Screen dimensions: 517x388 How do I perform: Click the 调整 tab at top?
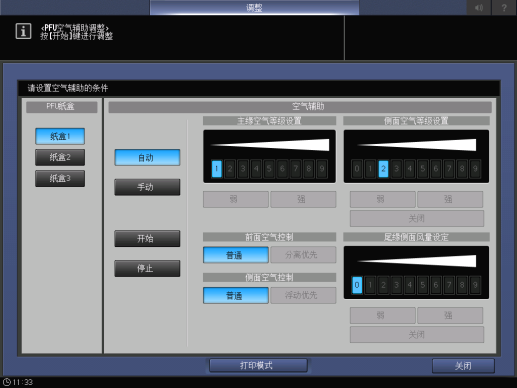254,7
